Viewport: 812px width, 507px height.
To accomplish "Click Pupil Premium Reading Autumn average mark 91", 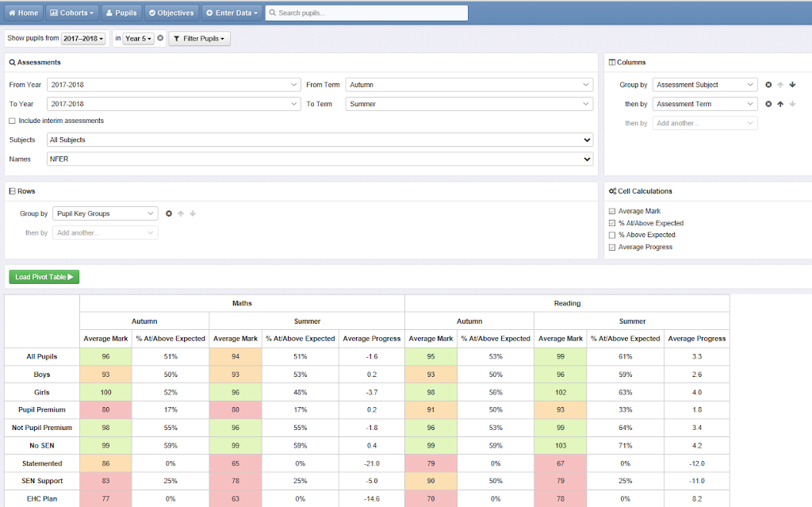I will pos(431,409).
